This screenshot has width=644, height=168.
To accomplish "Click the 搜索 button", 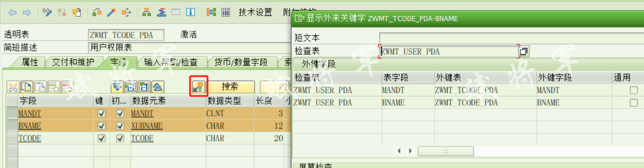I will pyautogui.click(x=230, y=87).
